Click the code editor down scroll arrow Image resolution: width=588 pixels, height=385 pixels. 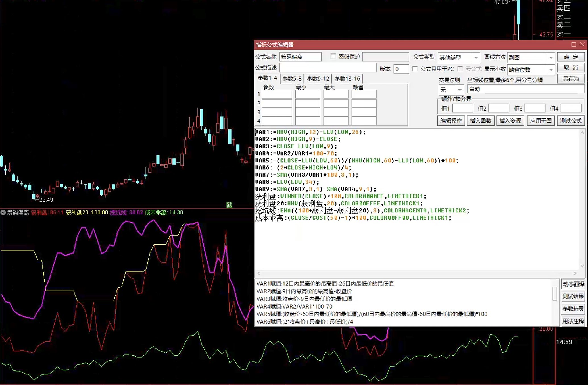click(x=582, y=266)
